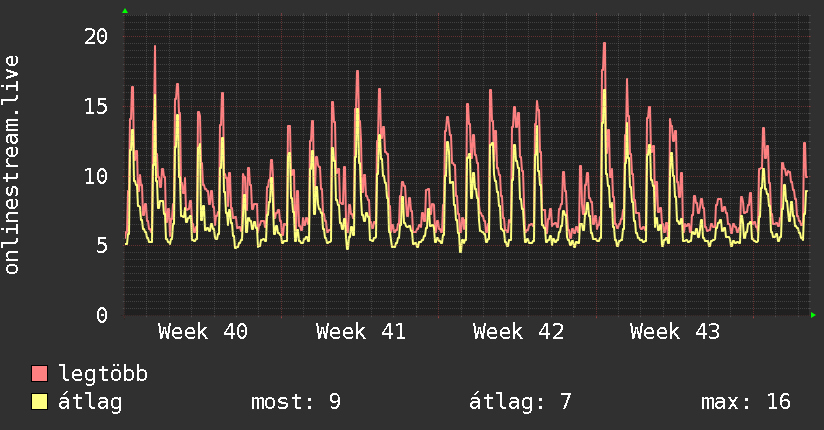Click the yellow átlag legend color swatch
The image size is (824, 430).
coord(39,402)
